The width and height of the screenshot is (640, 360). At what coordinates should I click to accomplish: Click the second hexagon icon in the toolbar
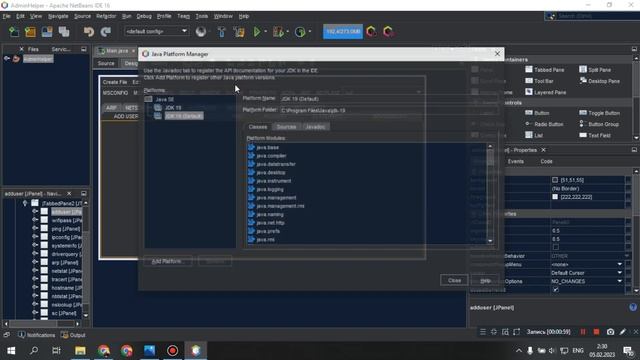(388, 31)
